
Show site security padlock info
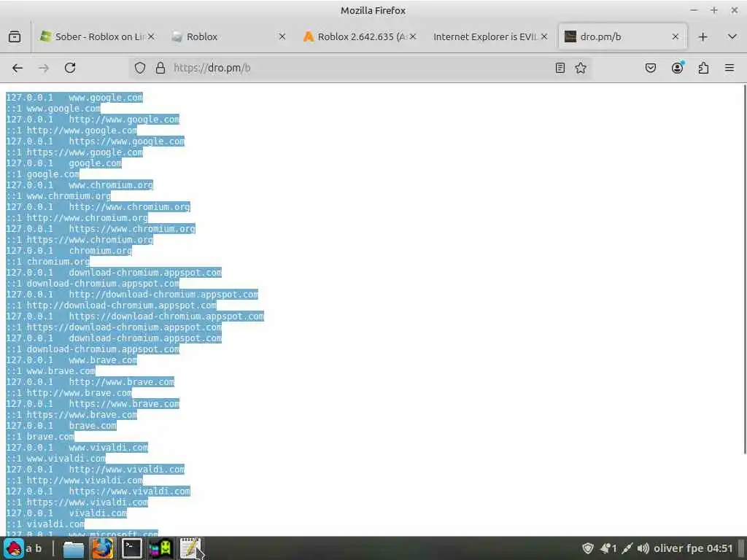click(x=160, y=68)
